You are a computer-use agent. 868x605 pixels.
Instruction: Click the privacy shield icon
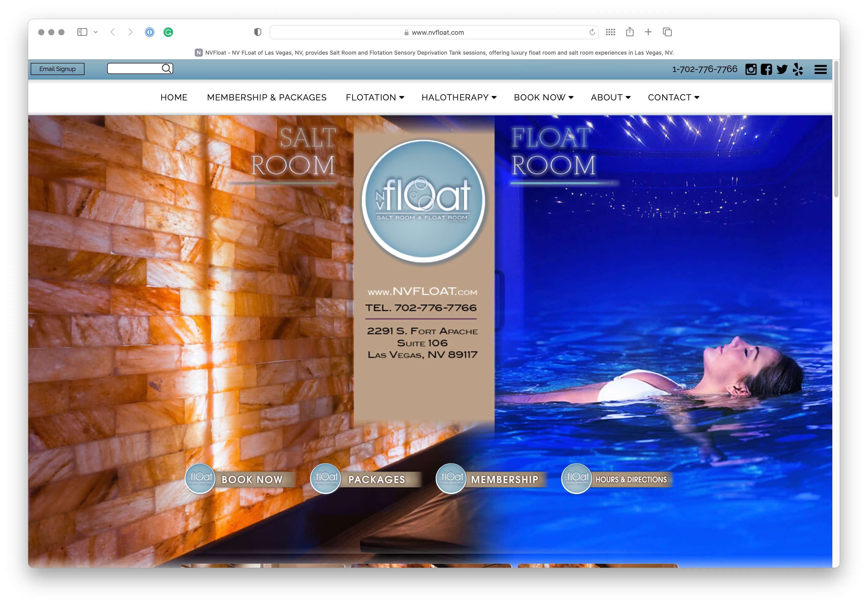click(257, 32)
